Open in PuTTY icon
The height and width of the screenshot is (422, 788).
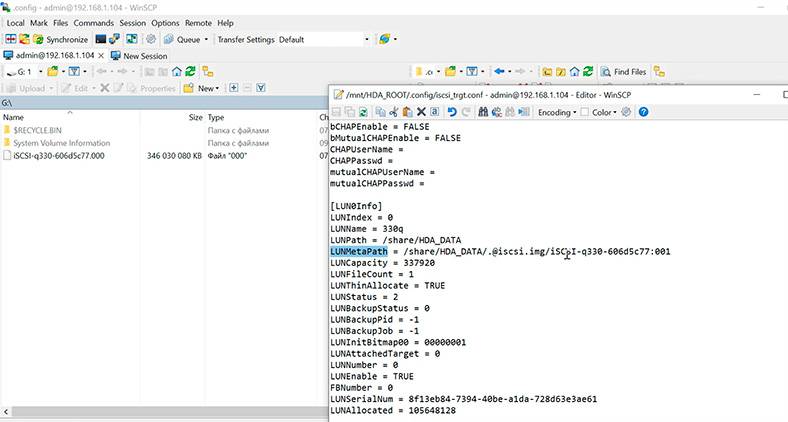tap(115, 39)
